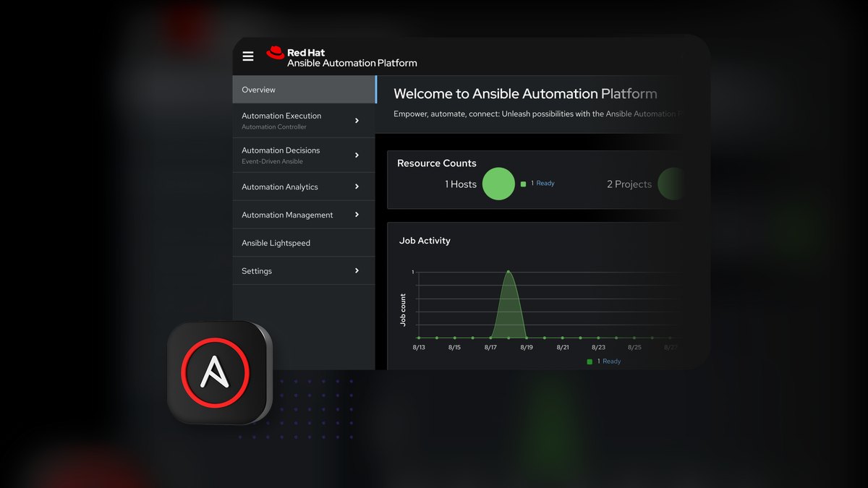Click the Event-Driven Ansible subtitle text
This screenshot has width=868, height=488.
(x=273, y=162)
